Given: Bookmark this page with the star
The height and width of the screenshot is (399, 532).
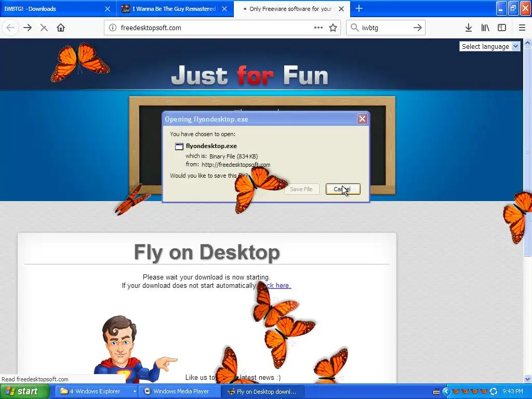Looking at the screenshot, I should pyautogui.click(x=333, y=28).
